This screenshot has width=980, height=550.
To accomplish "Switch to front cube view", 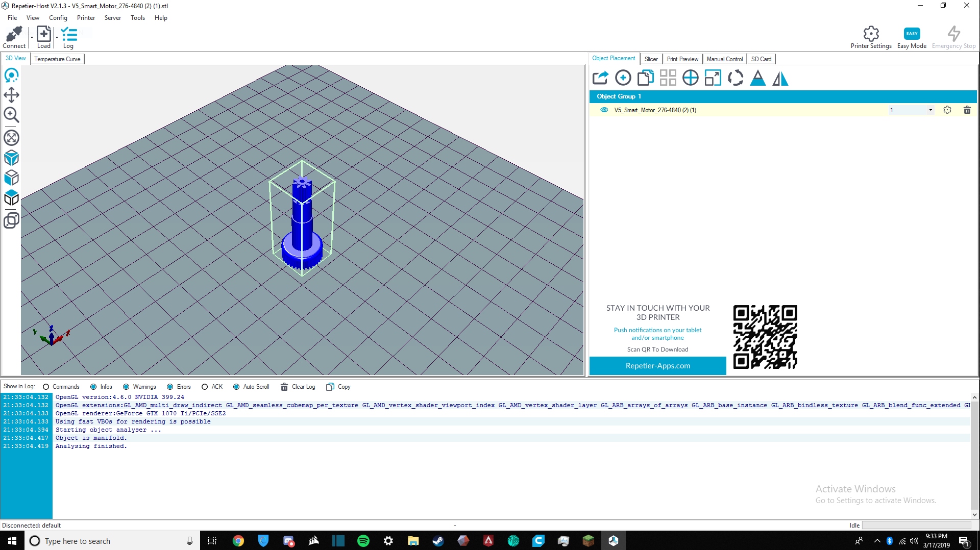I will coord(11,178).
